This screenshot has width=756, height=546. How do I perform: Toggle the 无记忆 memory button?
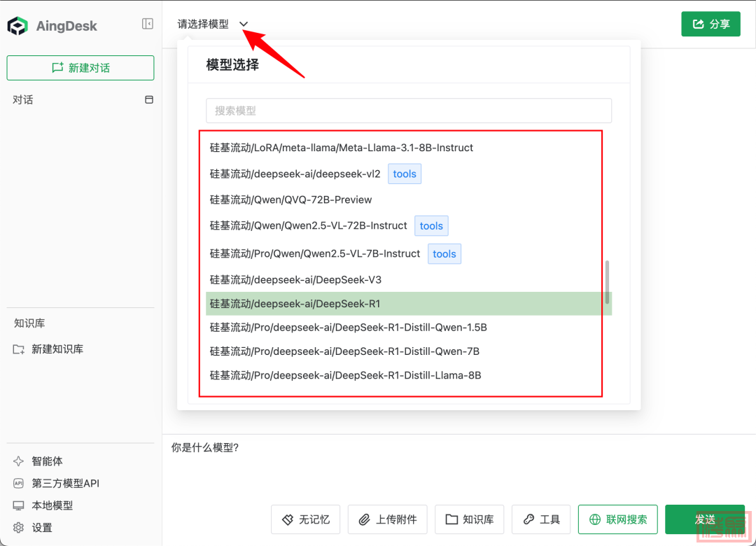click(306, 519)
